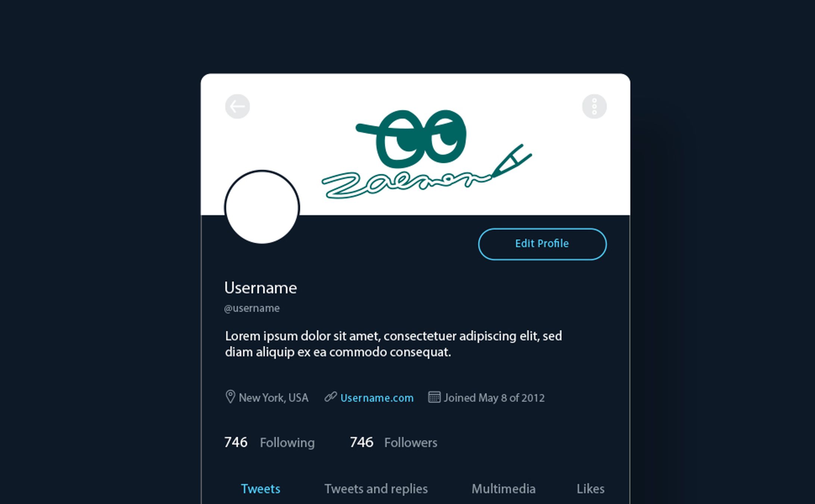The width and height of the screenshot is (815, 504).
Task: Open the Tweets and replies tab
Action: [x=376, y=489]
